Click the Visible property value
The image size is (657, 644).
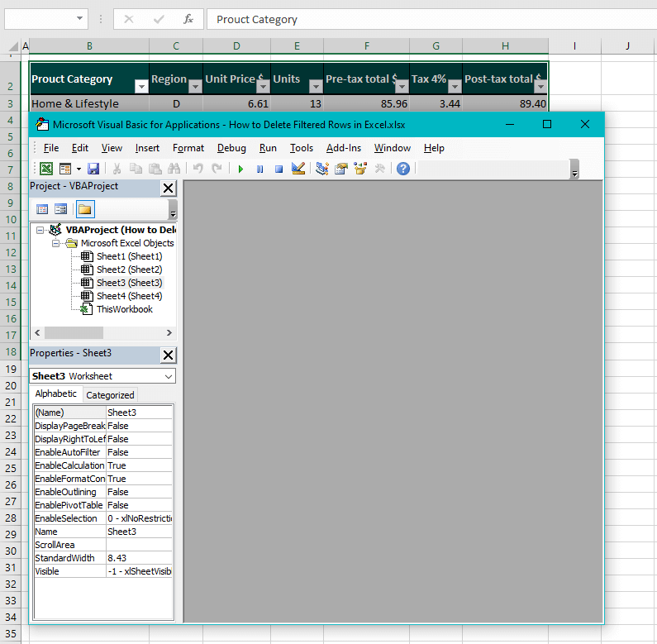[139, 571]
